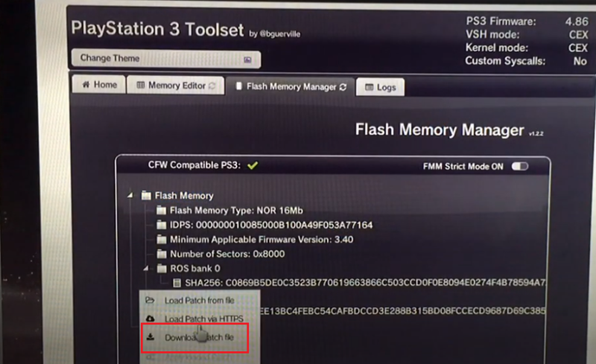
Task: Select Flash Memory Type: NOR 16Mb row
Action: tap(236, 211)
